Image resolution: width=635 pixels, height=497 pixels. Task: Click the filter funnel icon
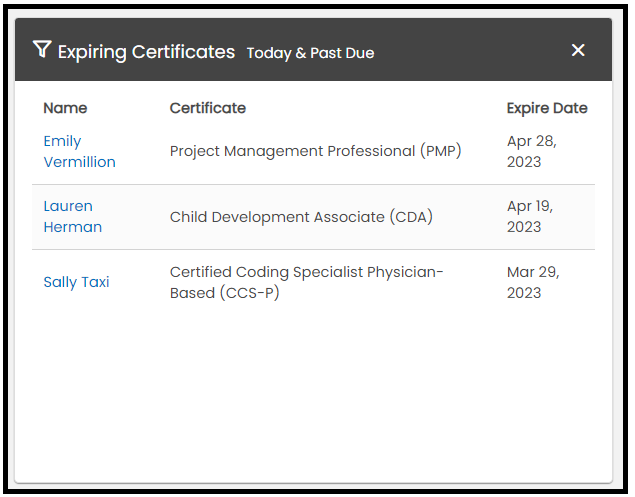(41, 50)
